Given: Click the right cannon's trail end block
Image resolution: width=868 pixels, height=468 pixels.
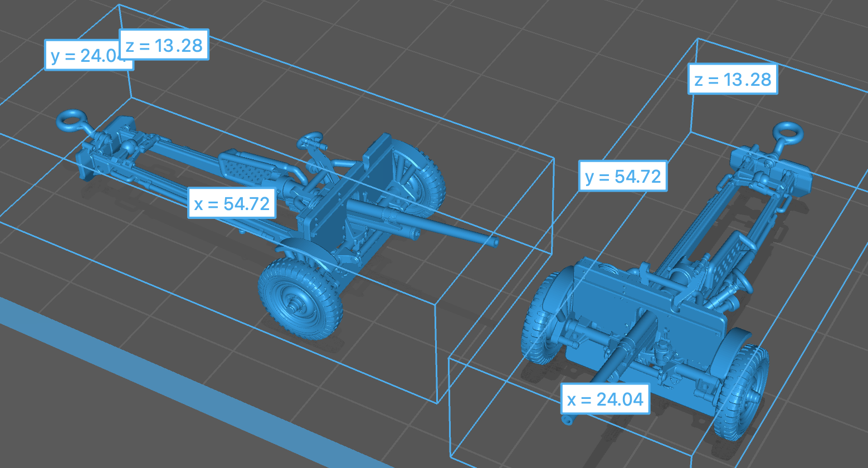Looking at the screenshot, I should tap(769, 164).
